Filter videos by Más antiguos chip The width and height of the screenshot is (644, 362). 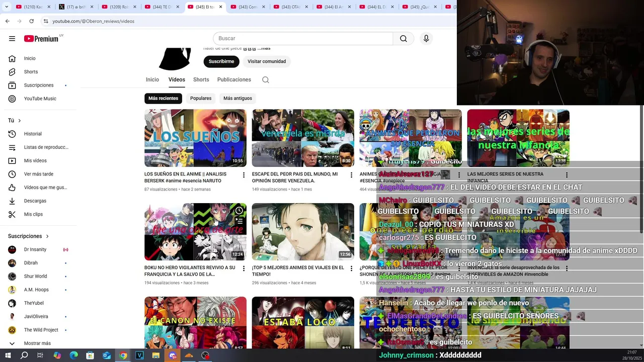point(237,99)
